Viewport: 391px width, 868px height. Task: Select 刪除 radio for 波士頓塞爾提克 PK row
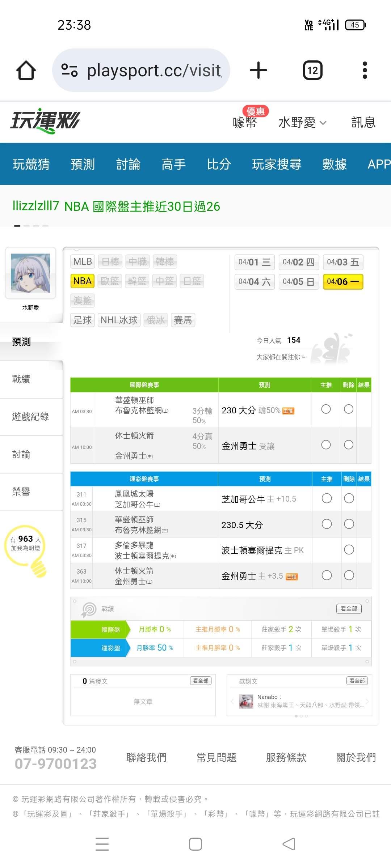point(349,550)
